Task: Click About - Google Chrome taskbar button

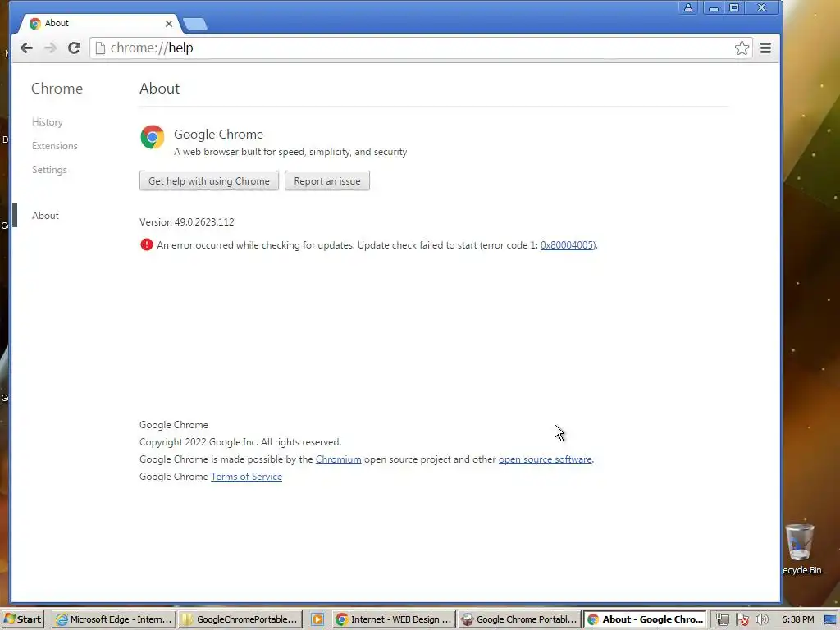Action: pos(645,619)
